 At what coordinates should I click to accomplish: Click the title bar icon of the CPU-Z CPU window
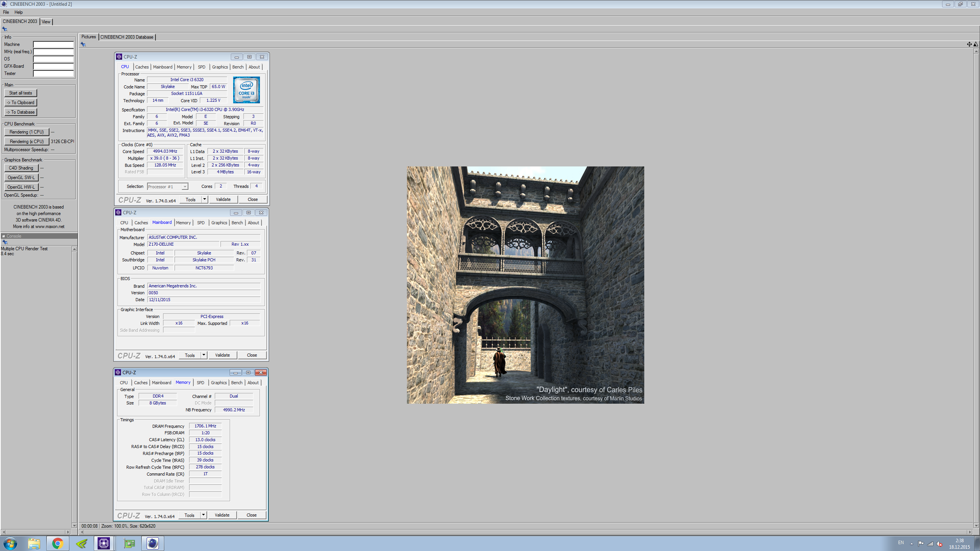click(119, 57)
